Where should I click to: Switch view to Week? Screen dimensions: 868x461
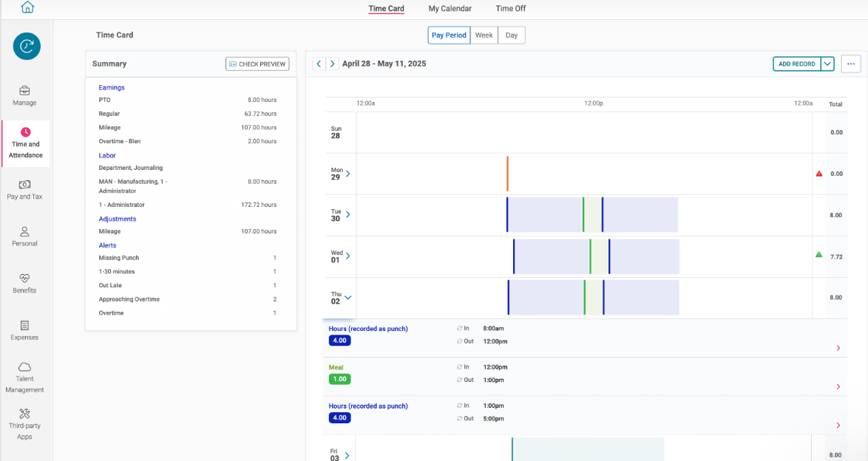pos(484,35)
